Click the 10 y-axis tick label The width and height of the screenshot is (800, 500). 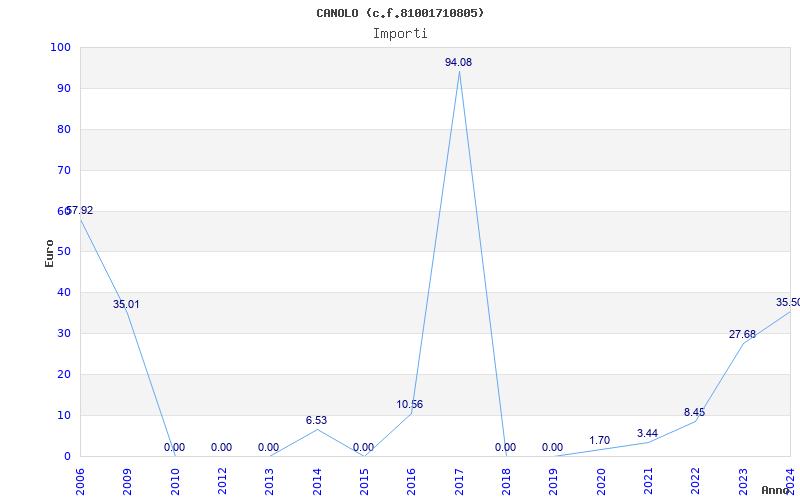click(x=64, y=415)
